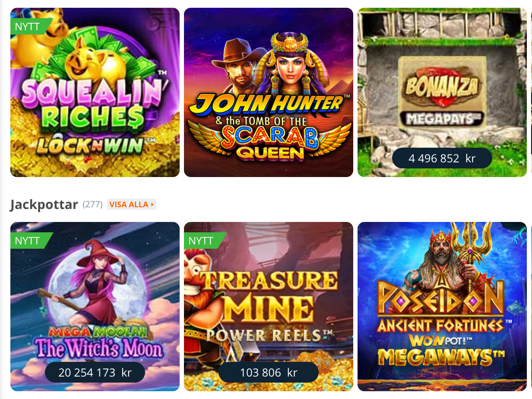Click the 103 806 kr jackpot amount
This screenshot has height=399, width=532.
[x=269, y=372]
